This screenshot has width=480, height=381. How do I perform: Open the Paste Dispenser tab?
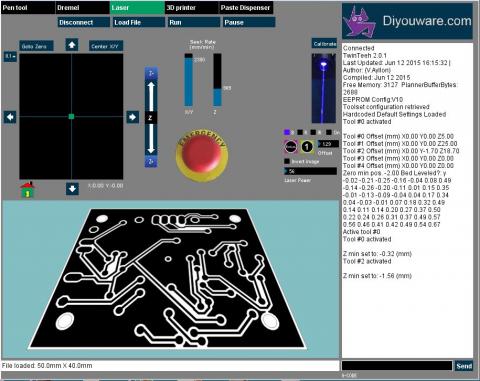pyautogui.click(x=246, y=8)
